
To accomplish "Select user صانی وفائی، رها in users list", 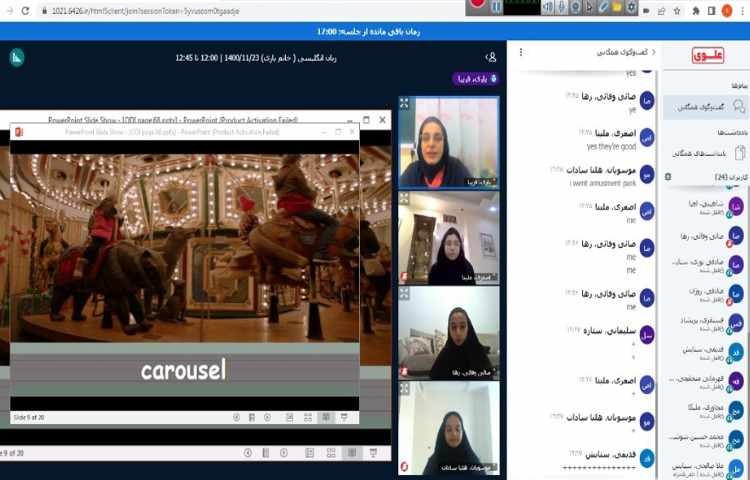I will [x=706, y=237].
